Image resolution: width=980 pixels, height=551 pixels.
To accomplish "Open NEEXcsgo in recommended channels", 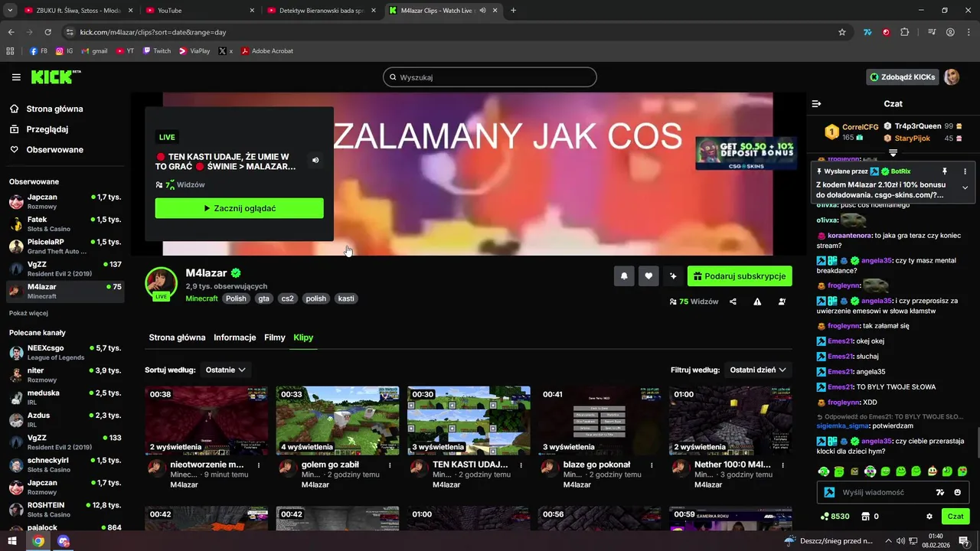I will coord(65,352).
